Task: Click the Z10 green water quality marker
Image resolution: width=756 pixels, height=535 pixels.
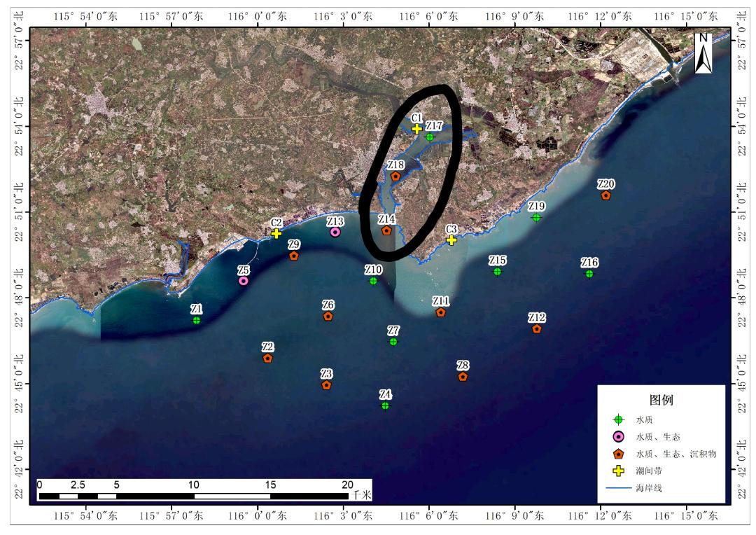Action: pos(373,281)
